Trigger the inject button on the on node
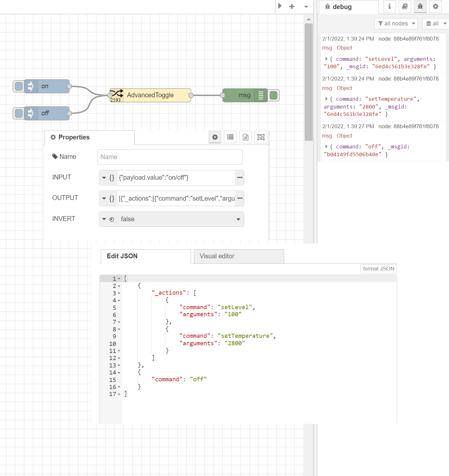449x476 pixels. coord(18,86)
